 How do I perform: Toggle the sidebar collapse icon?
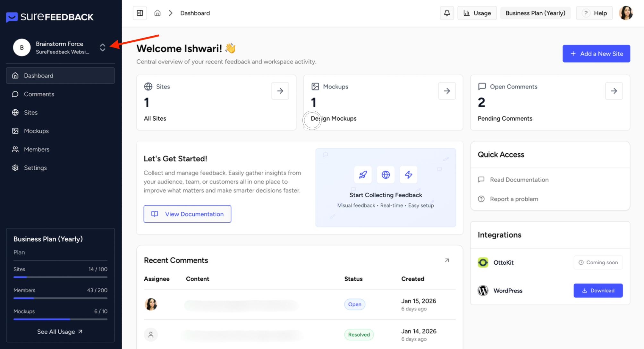pyautogui.click(x=140, y=13)
